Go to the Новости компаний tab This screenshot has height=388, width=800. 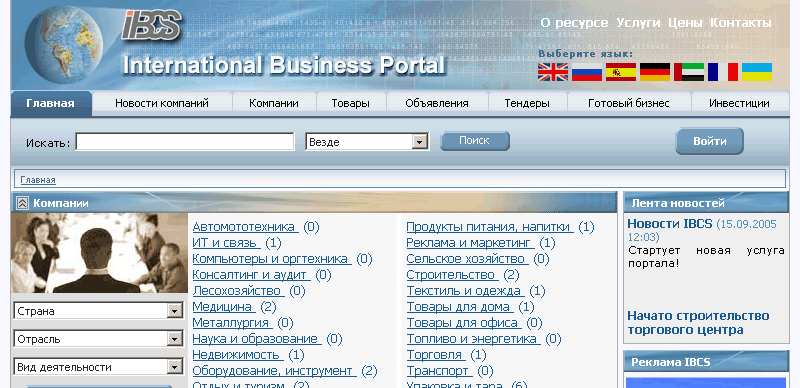click(x=162, y=103)
